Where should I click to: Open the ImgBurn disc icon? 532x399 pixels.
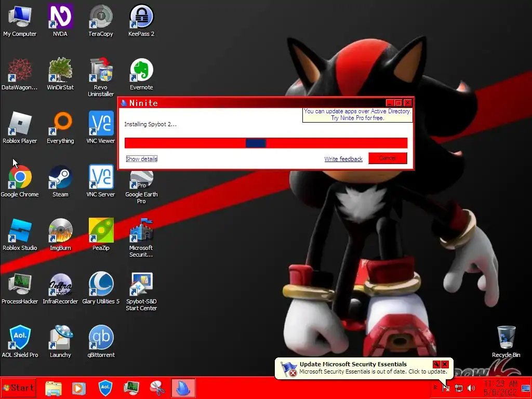coord(60,235)
